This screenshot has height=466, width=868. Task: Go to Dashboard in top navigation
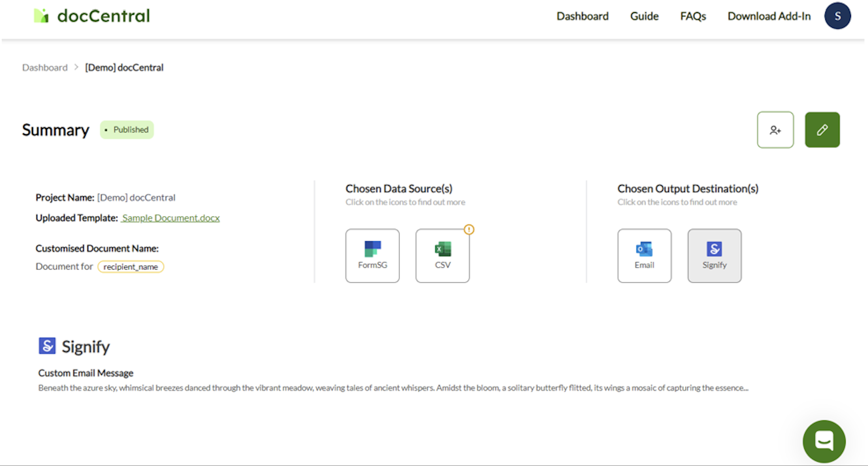pyautogui.click(x=582, y=16)
